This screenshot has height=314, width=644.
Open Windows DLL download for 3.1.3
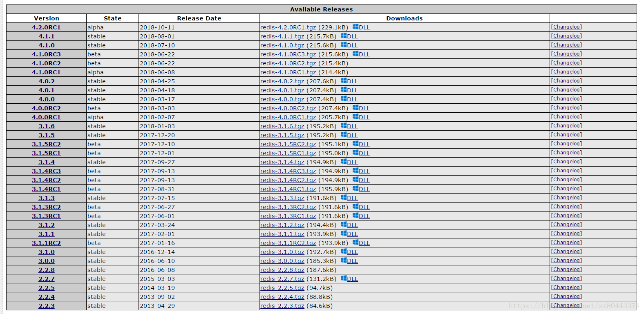[x=349, y=198]
